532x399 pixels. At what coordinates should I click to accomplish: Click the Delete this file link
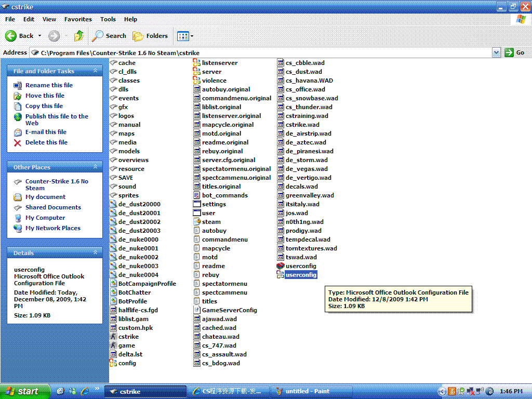(46, 142)
